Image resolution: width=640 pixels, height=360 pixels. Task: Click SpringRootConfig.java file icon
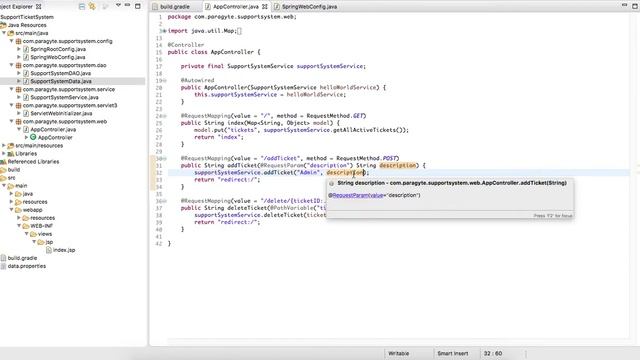[26, 49]
